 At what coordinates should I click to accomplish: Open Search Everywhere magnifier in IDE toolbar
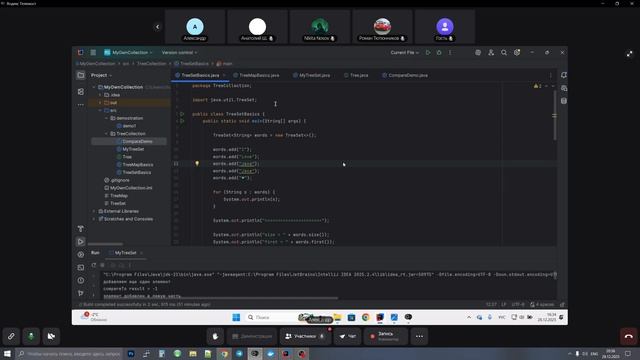pyautogui.click(x=504, y=53)
